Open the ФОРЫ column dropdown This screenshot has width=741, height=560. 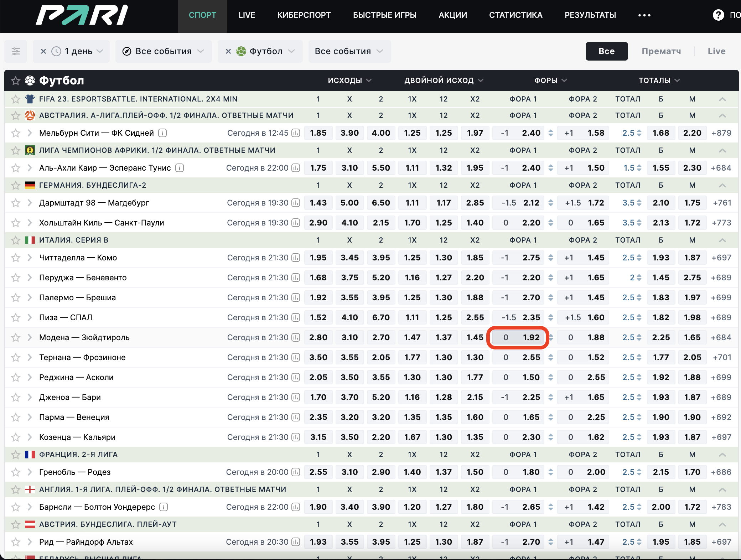550,81
